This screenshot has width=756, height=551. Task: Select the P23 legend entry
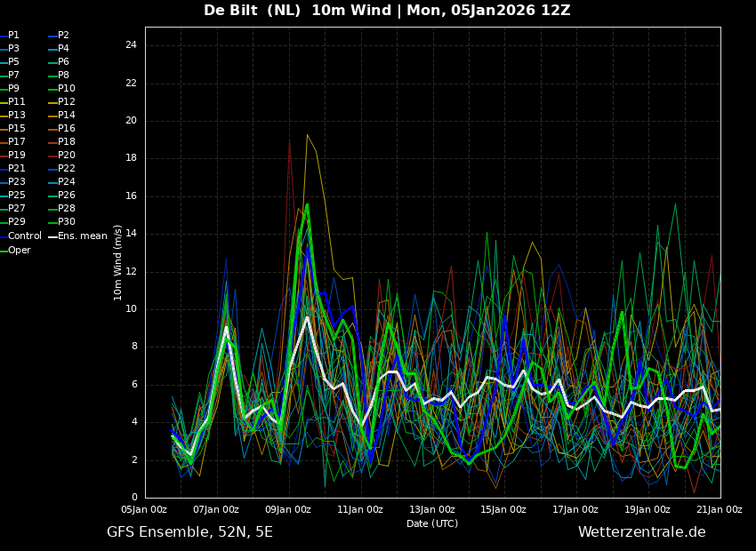[x=12, y=181]
